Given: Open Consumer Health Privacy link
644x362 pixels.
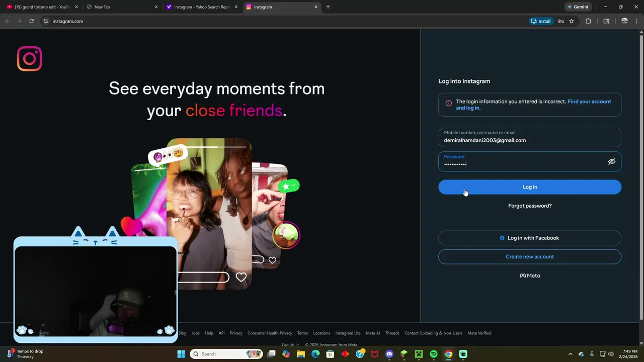Looking at the screenshot, I should [x=270, y=333].
